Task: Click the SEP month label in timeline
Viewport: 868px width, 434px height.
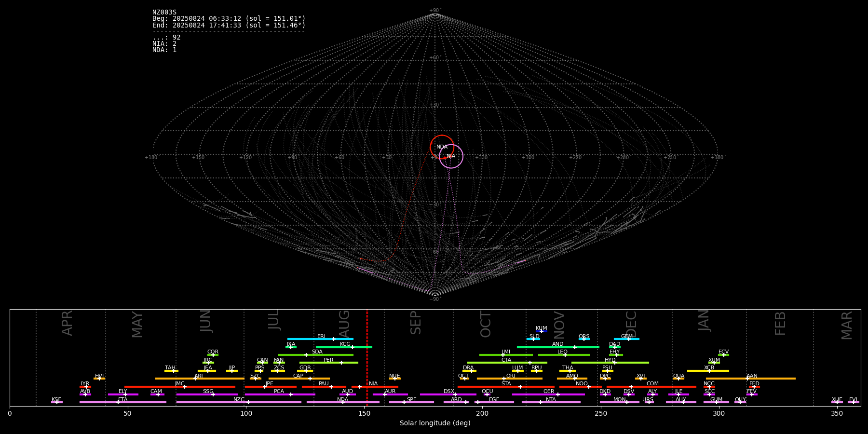Action: [416, 323]
